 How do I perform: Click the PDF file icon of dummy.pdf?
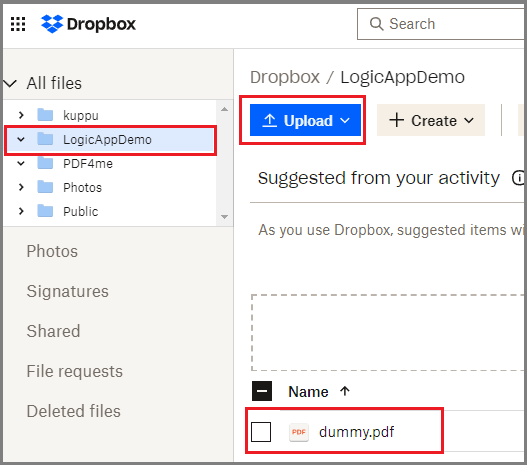(x=299, y=432)
